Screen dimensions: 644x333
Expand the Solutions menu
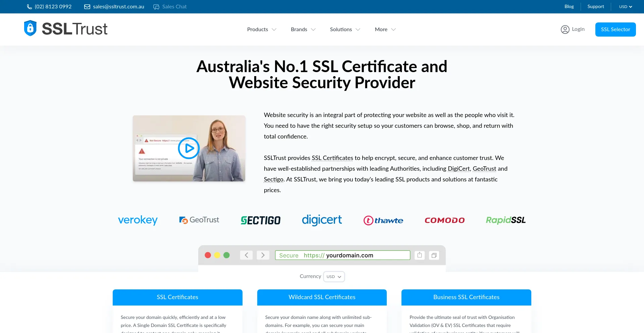(x=345, y=30)
